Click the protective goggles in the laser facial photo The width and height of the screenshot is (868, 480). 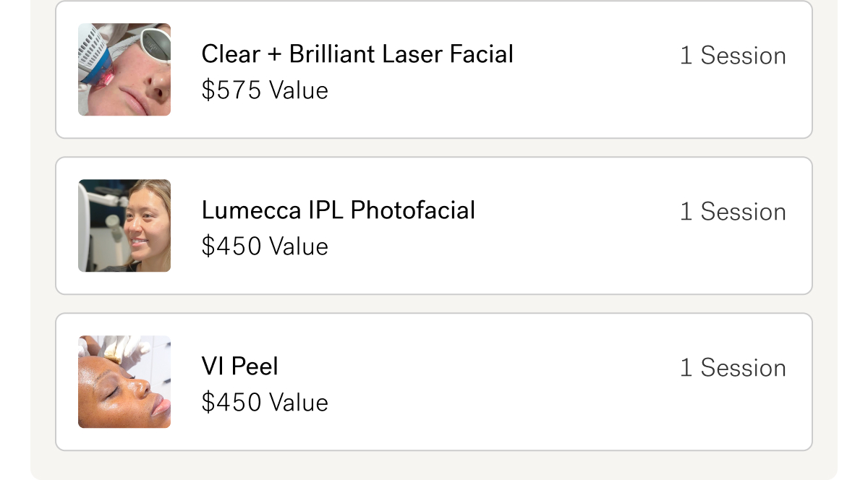(155, 45)
